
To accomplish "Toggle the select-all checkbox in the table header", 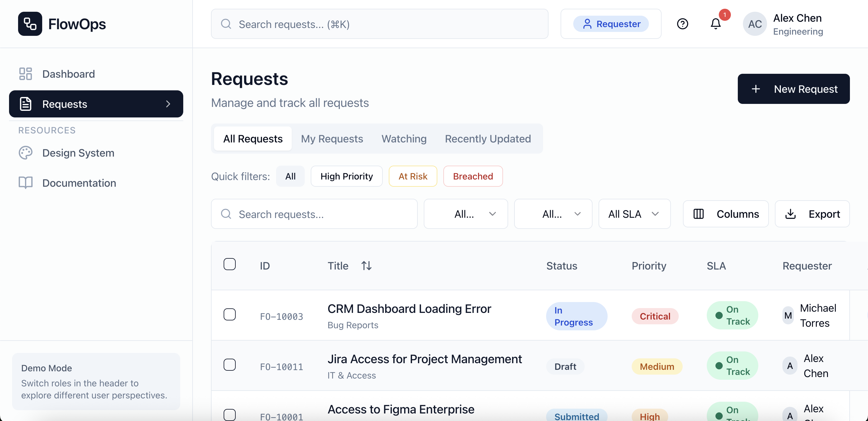I will click(229, 264).
